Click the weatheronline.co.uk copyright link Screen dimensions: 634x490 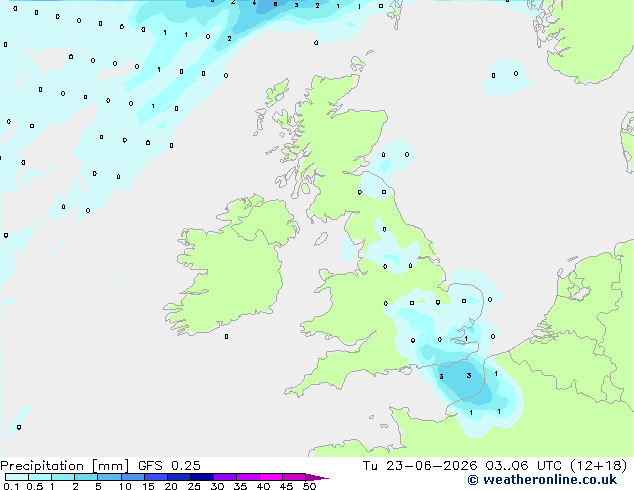point(542,480)
